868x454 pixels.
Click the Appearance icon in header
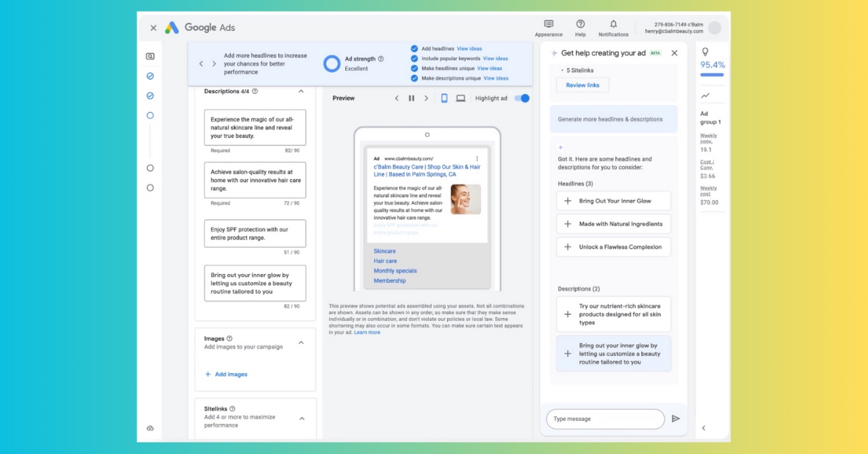pos(548,25)
